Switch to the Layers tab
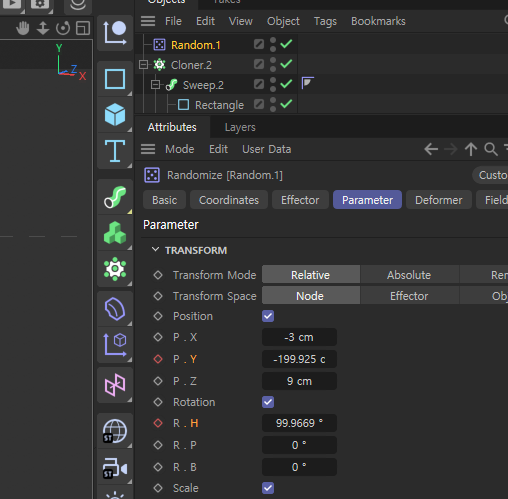 [x=240, y=127]
